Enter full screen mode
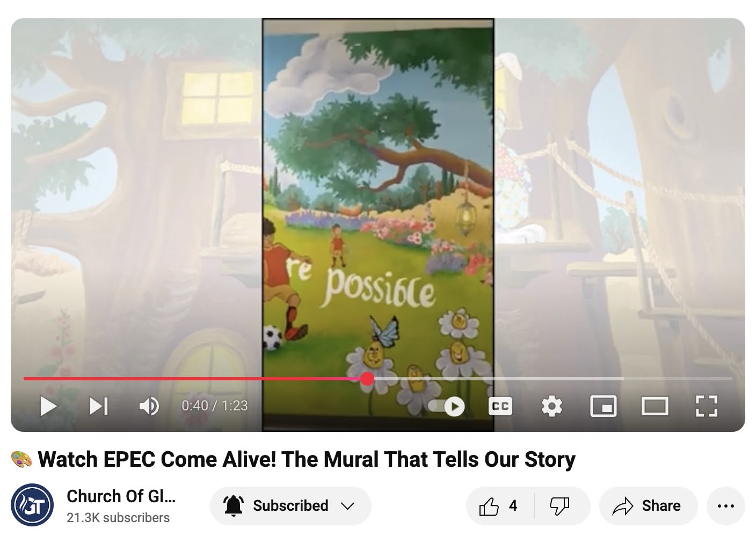756x535 pixels. coord(707,406)
